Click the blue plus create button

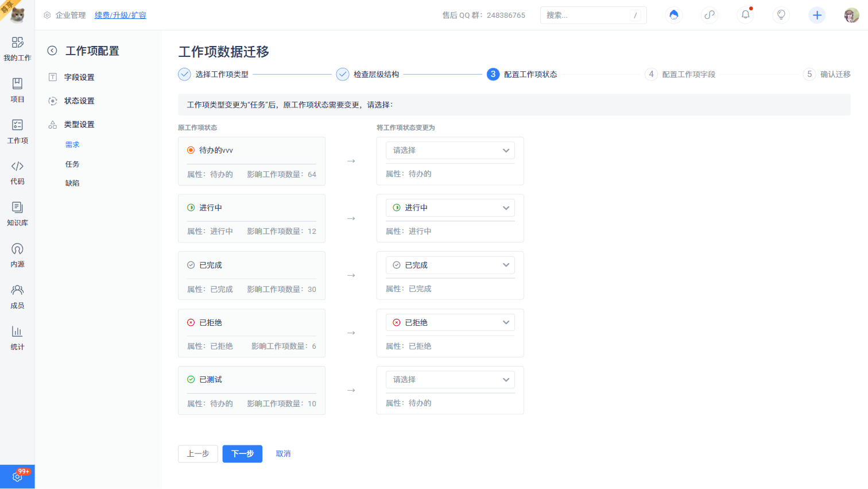click(x=817, y=15)
